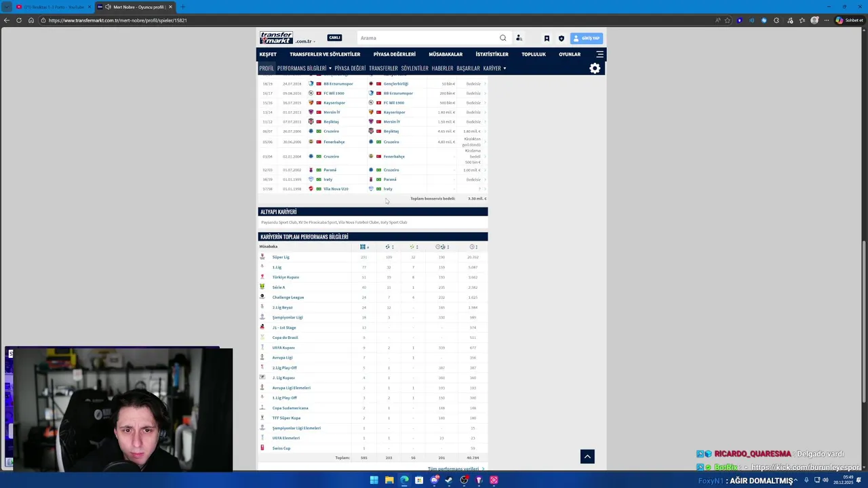The image size is (868, 488).
Task: Expand the 06/07 Cruzeiro to Beşiktaş transfer arrow
Action: click(485, 131)
